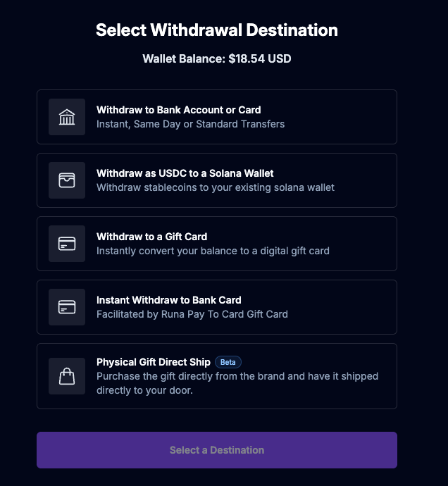Click 'Withdraw stablecoins to your existing solana wallet'
Viewport: 448px width, 486px height.
pos(215,187)
